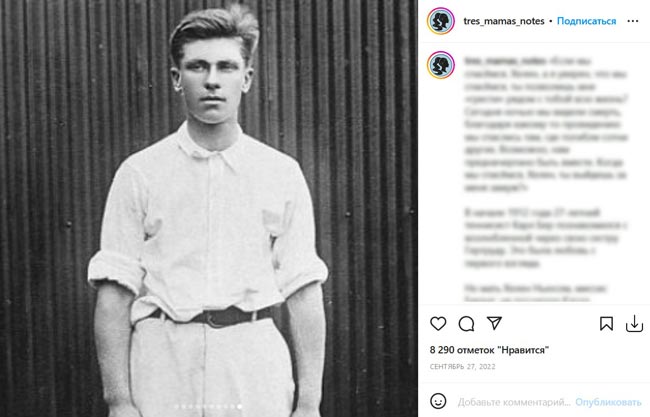650x417 pixels.
Task: Click the blurred username at caption start
Action: point(505,61)
